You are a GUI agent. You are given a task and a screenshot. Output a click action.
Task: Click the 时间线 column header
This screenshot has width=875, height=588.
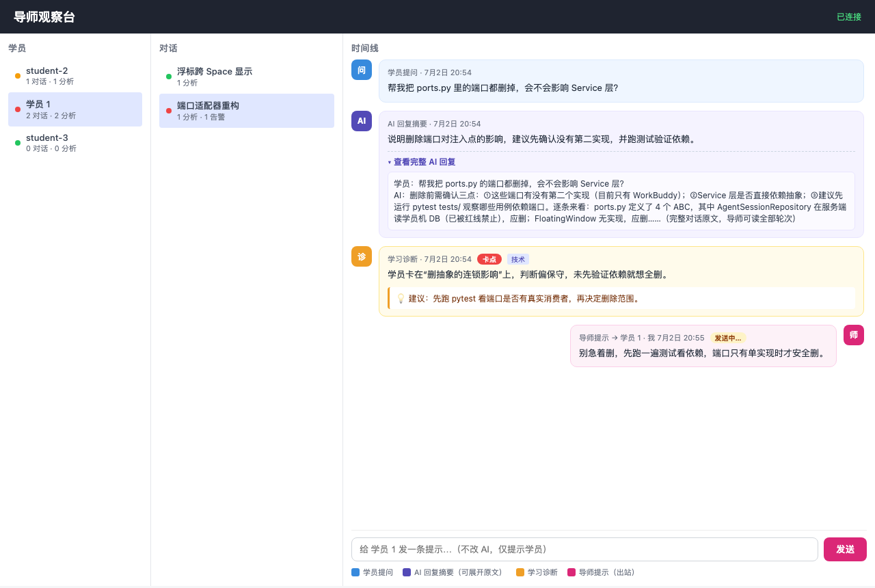coord(365,48)
